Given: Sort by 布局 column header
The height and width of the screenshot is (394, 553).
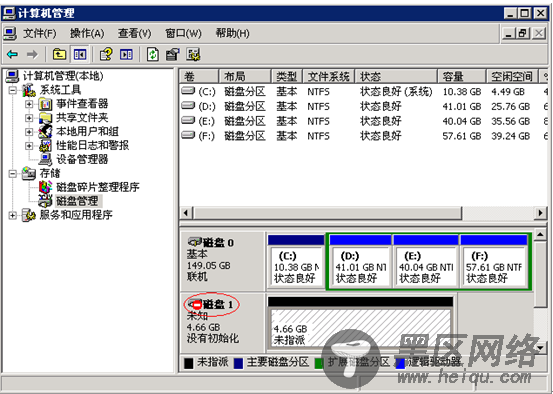Looking at the screenshot, I should pyautogui.click(x=245, y=76).
